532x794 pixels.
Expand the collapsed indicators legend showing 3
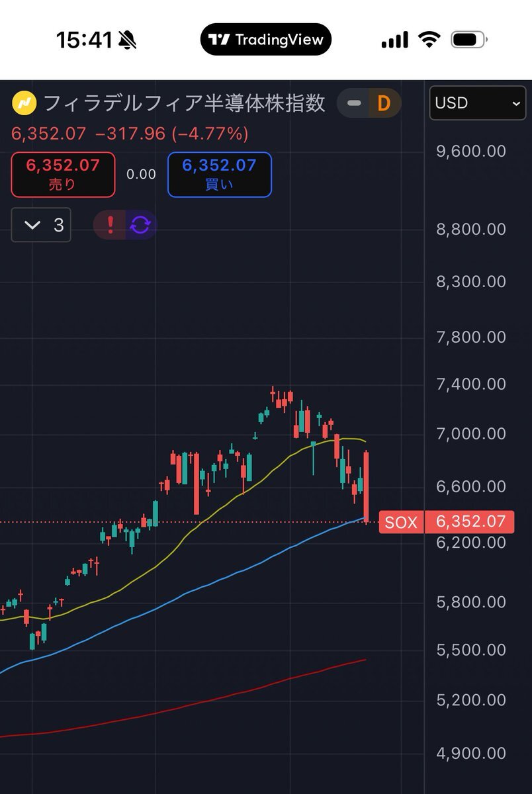[41, 225]
